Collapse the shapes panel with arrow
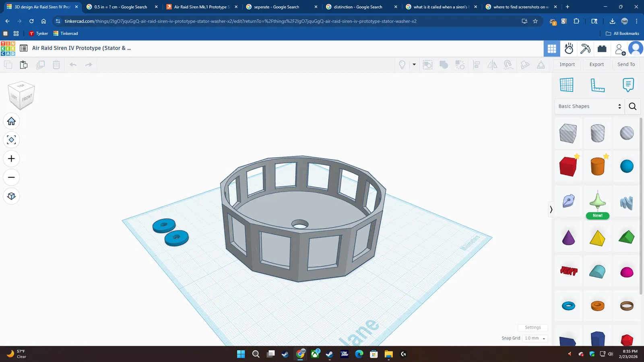This screenshot has width=644, height=362. pyautogui.click(x=551, y=210)
